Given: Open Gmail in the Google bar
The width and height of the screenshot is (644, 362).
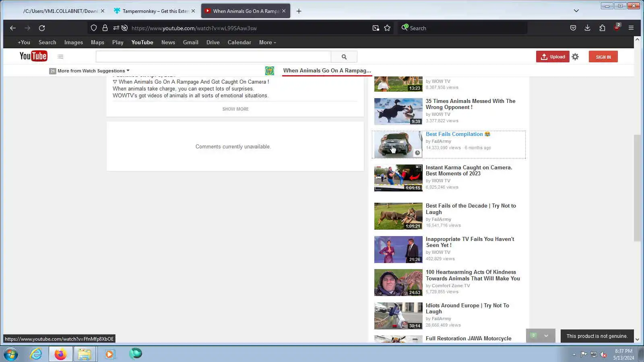Looking at the screenshot, I should click(x=190, y=43).
